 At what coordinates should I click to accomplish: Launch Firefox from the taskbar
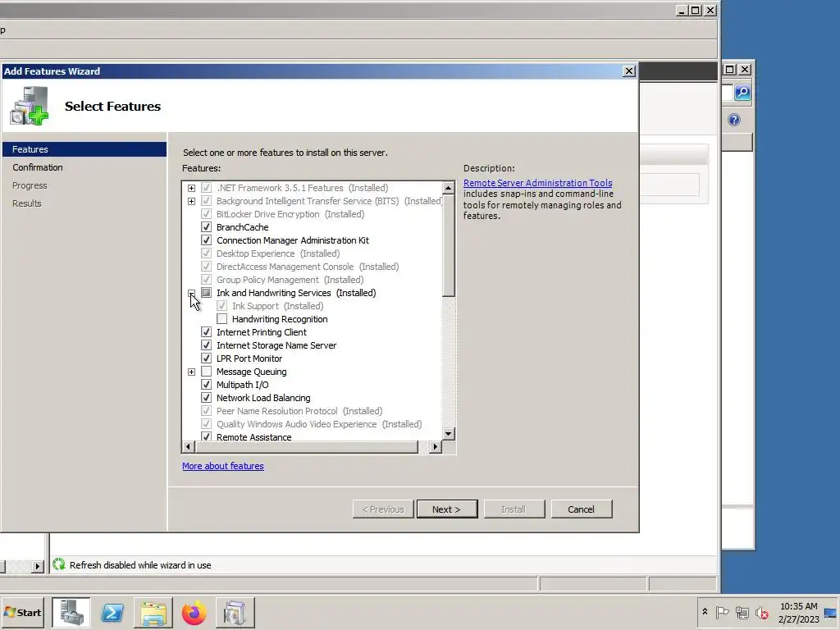(194, 613)
